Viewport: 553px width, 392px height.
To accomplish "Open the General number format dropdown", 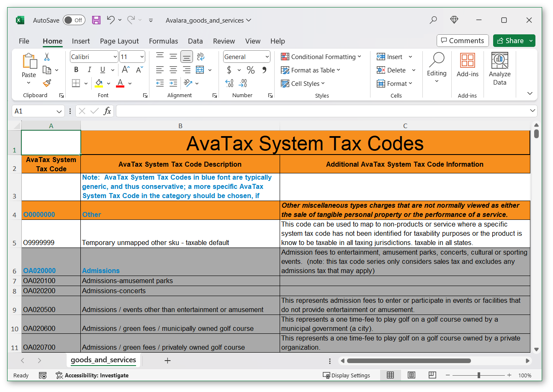I will tap(267, 57).
